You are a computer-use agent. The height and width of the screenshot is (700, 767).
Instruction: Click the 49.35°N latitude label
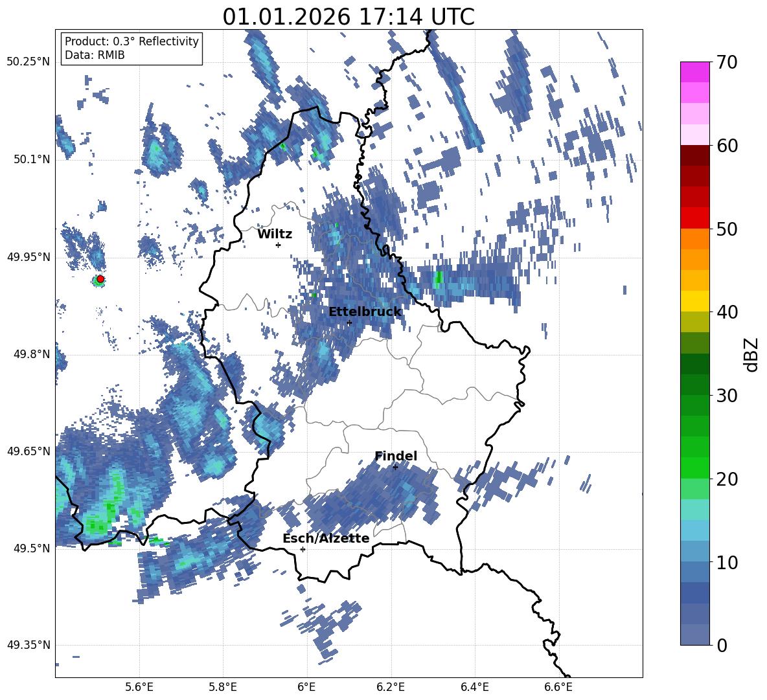(x=29, y=645)
